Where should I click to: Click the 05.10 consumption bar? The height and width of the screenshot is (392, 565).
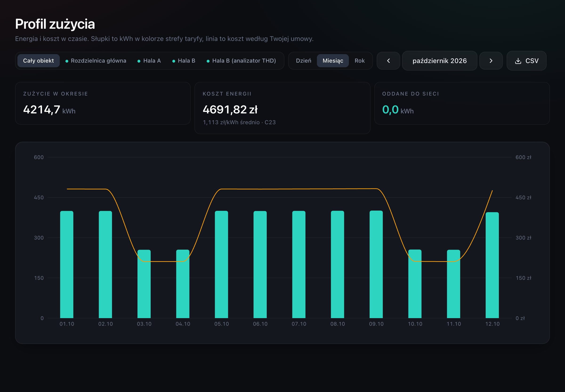[x=222, y=264]
